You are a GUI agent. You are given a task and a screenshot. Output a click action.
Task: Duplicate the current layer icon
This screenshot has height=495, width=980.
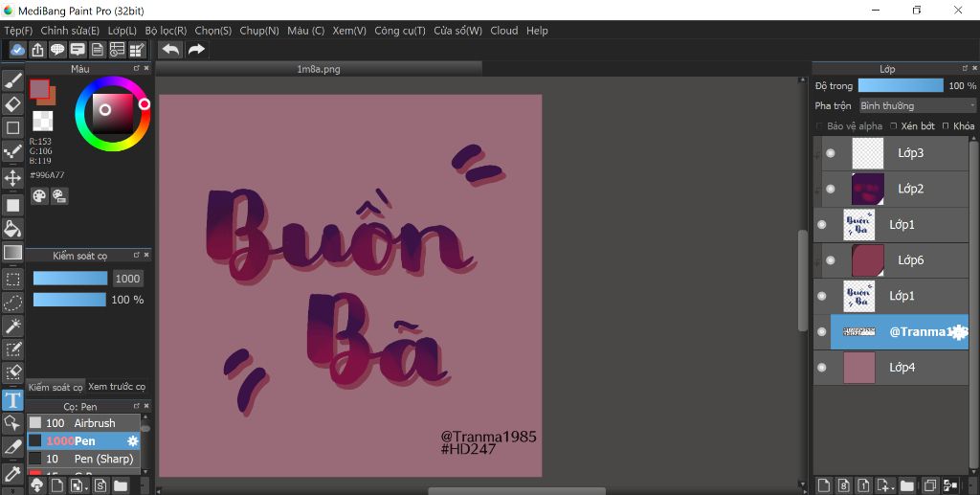coord(930,485)
